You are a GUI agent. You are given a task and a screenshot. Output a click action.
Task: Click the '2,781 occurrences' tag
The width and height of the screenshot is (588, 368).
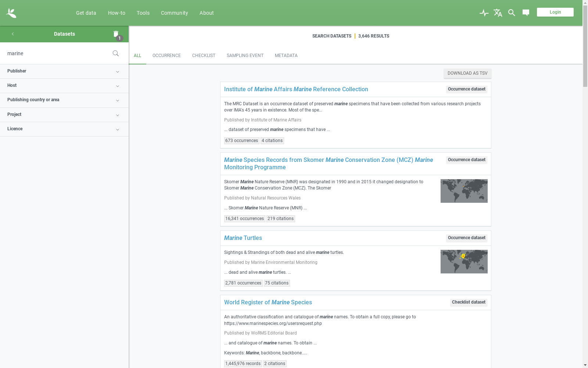[x=243, y=283]
